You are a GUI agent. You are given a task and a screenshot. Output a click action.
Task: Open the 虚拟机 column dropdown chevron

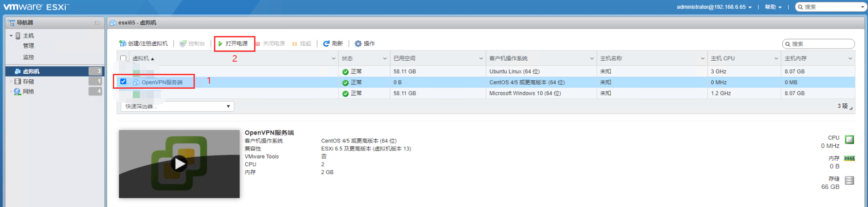click(333, 58)
